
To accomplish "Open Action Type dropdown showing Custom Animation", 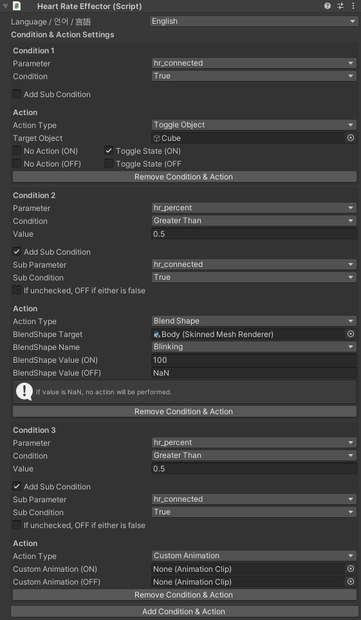I will [x=254, y=556].
